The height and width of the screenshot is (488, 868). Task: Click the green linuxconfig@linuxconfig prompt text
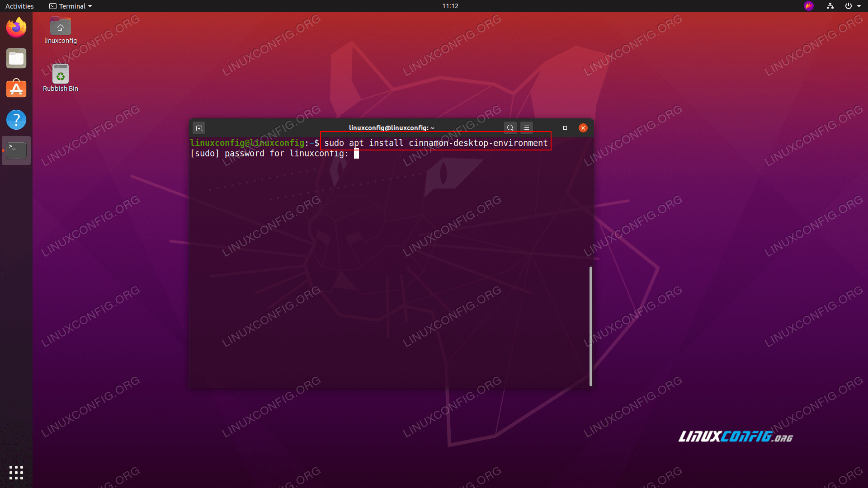[x=247, y=143]
